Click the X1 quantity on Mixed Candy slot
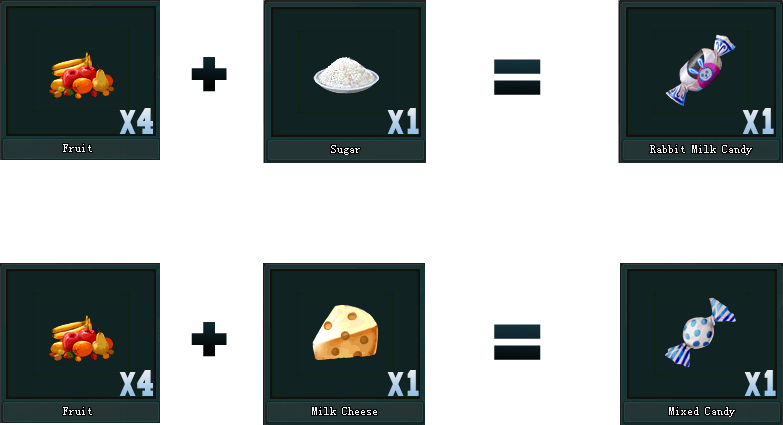The height and width of the screenshot is (425, 783). click(x=760, y=384)
